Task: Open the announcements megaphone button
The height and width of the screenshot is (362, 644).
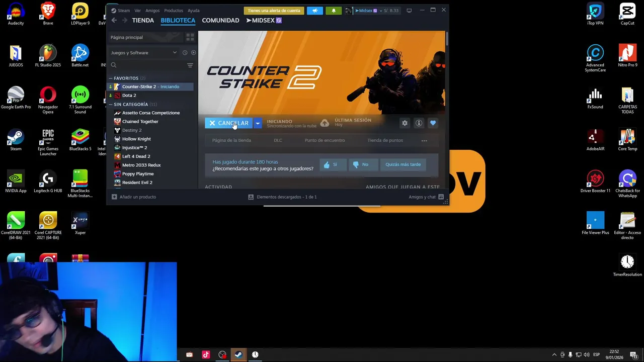Action: tap(315, 11)
